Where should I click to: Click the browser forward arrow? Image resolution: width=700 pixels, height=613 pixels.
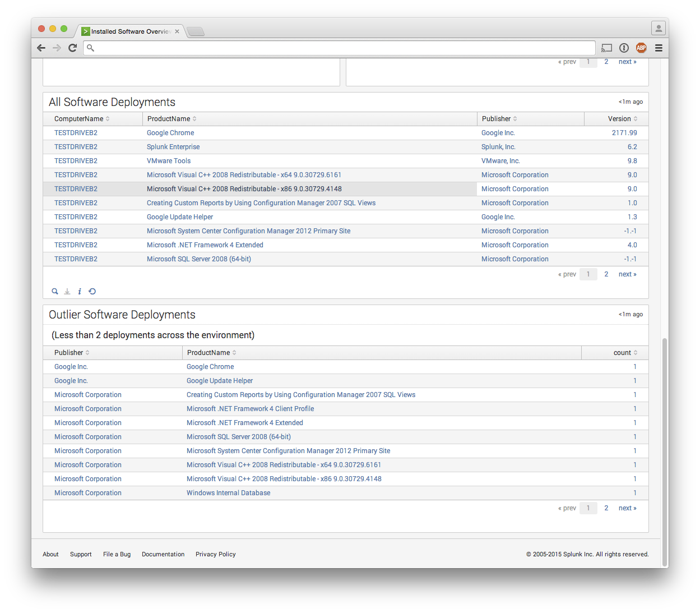(x=57, y=48)
